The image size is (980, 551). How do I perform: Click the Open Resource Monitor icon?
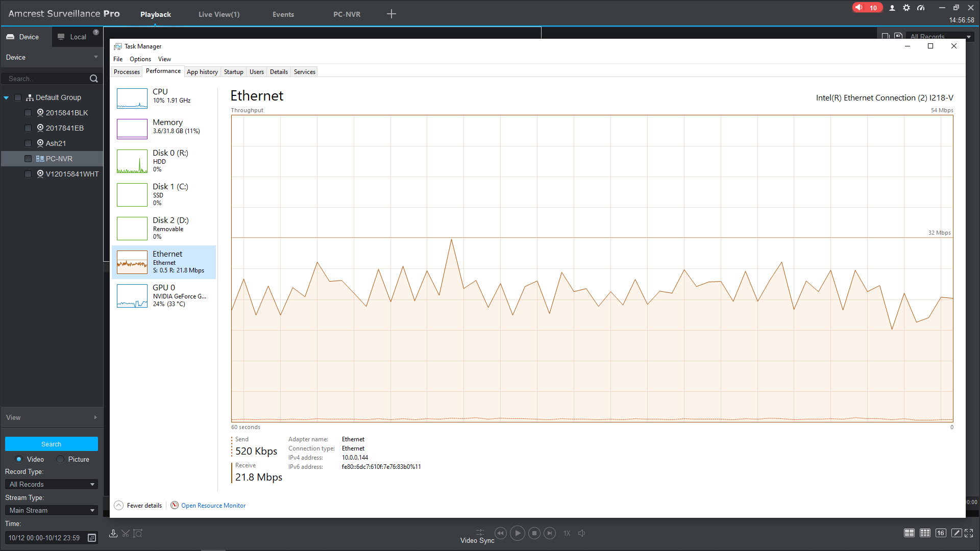tap(175, 505)
